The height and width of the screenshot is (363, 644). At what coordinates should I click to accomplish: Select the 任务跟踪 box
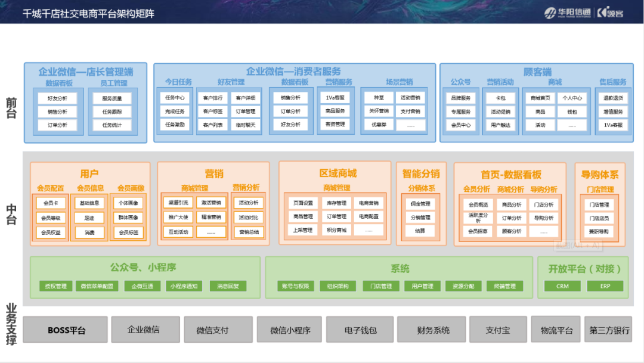point(112,111)
